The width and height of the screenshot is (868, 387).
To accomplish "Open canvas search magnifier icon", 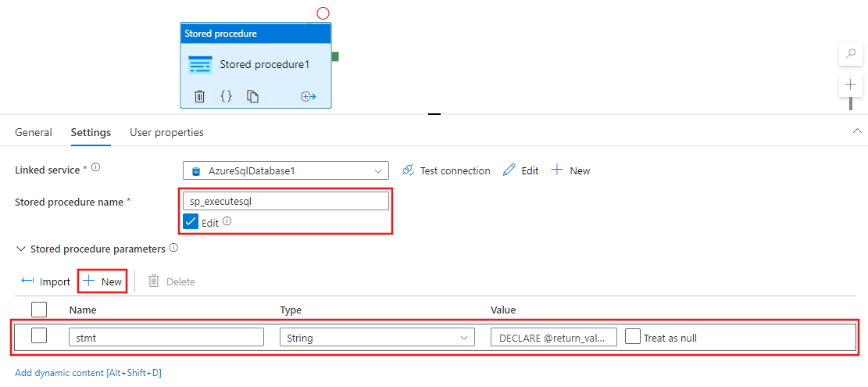I will [850, 54].
